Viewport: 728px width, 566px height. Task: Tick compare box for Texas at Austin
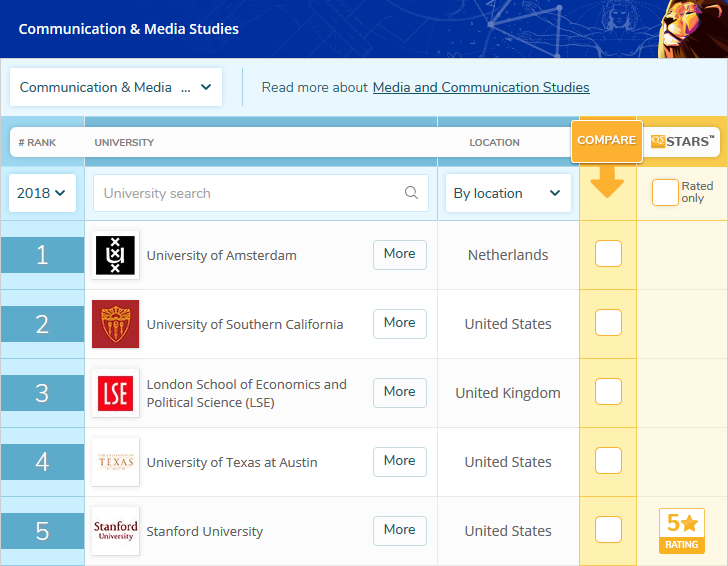point(608,461)
